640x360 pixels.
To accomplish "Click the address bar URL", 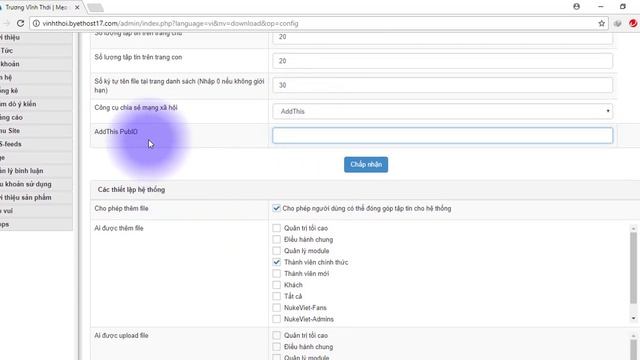I will [171, 23].
